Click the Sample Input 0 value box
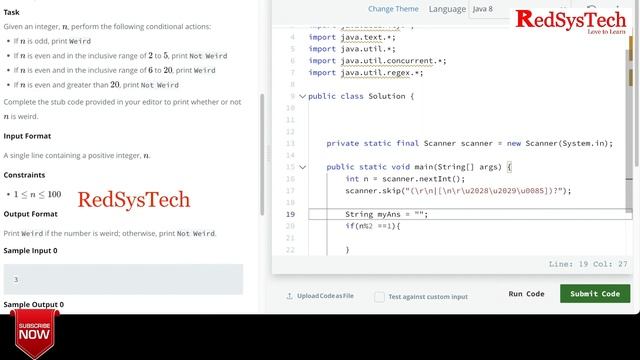640x360 pixels. coord(123,279)
